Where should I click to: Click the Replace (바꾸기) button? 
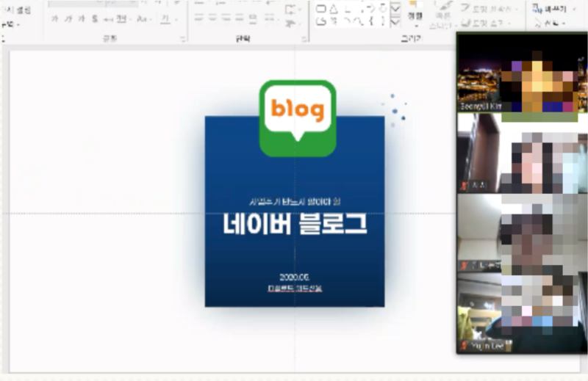pyautogui.click(x=553, y=9)
